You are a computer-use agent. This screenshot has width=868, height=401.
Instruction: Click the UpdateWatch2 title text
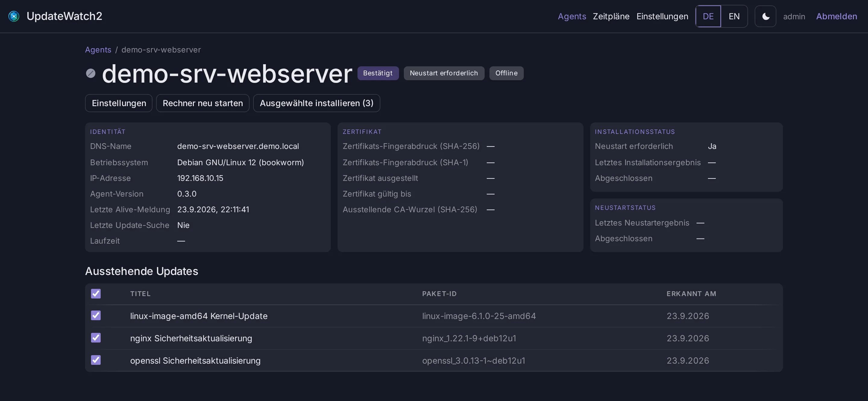64,16
